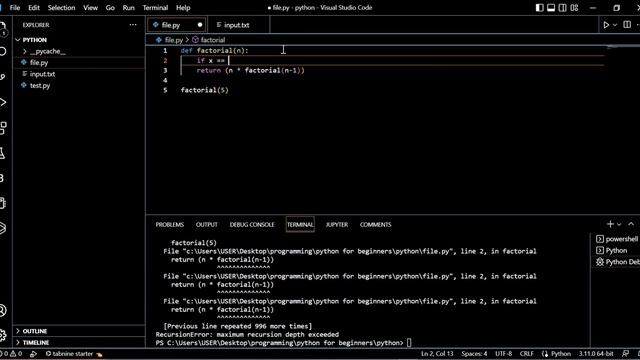Change UTF-8 encoding in status bar
Screen dimensions: 640x360
(503, 354)
